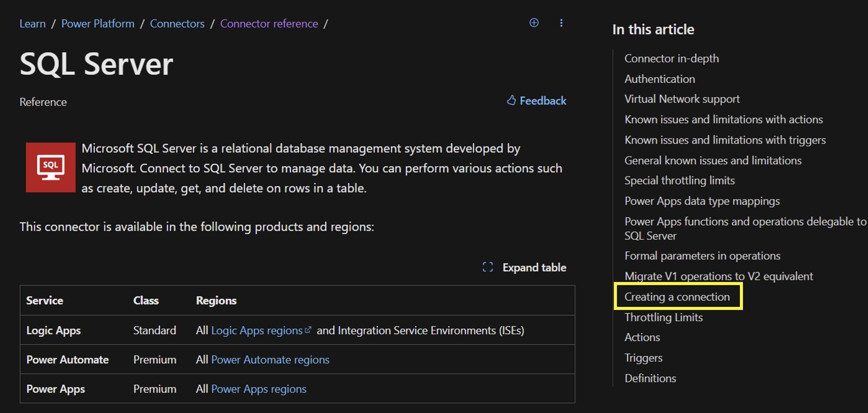Select the Logic Apps service cell
Image resolution: width=868 pixels, height=413 pixels.
(x=53, y=330)
